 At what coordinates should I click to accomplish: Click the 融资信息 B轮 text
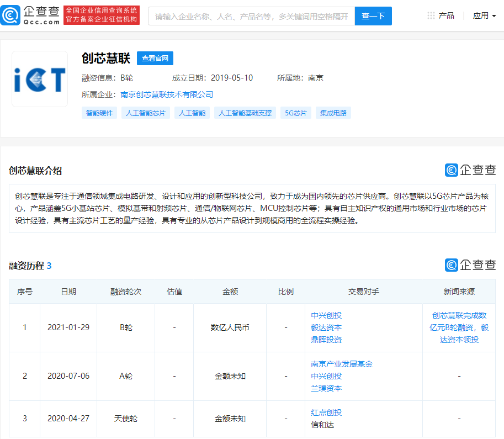tap(107, 78)
